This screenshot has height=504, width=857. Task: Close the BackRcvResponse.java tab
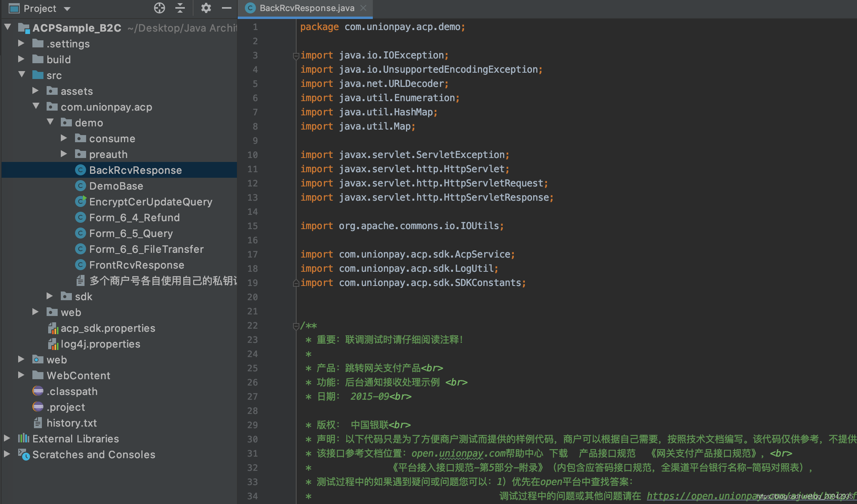pyautogui.click(x=363, y=8)
